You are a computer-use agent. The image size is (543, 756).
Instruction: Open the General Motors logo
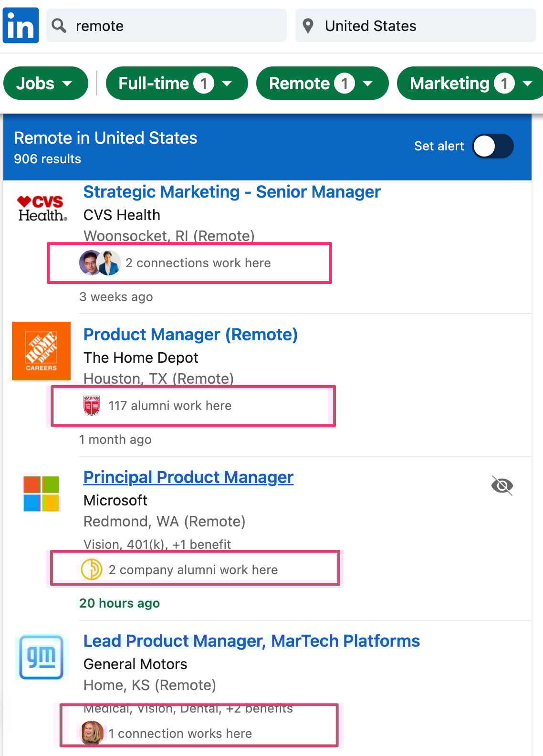point(42,657)
